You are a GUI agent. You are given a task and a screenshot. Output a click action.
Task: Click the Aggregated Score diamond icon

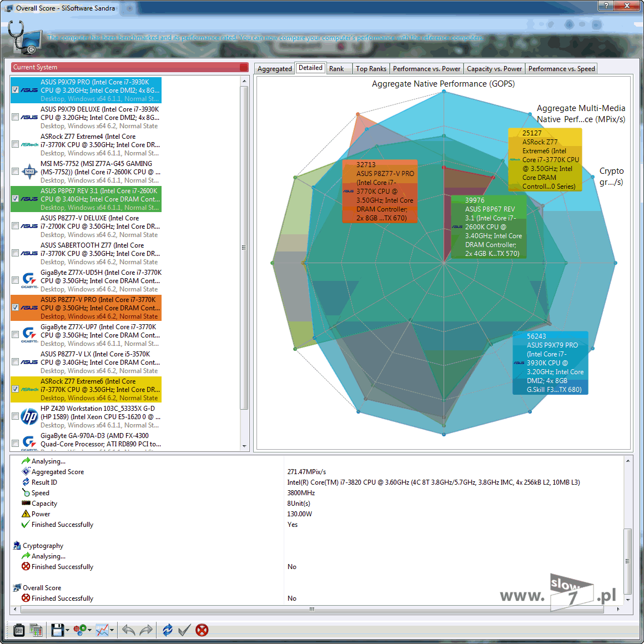coord(26,471)
